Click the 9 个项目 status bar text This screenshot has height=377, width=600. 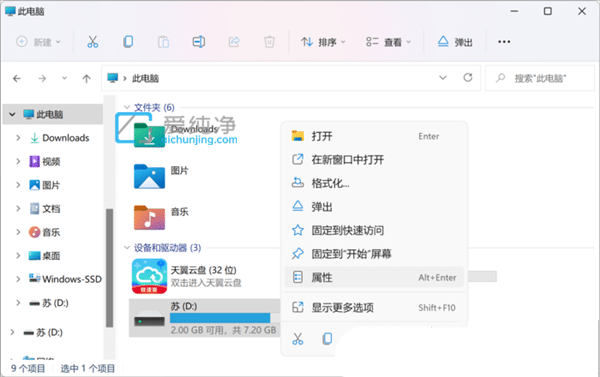[x=28, y=368]
